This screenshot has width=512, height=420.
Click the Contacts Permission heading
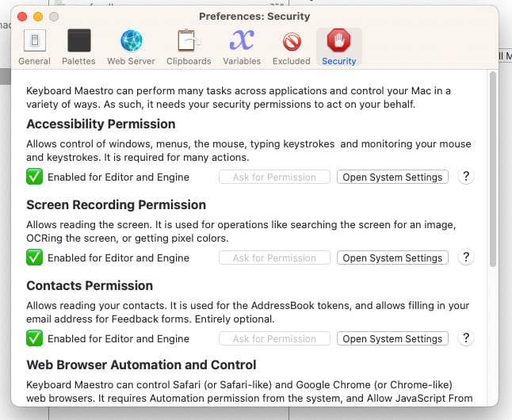[90, 285]
